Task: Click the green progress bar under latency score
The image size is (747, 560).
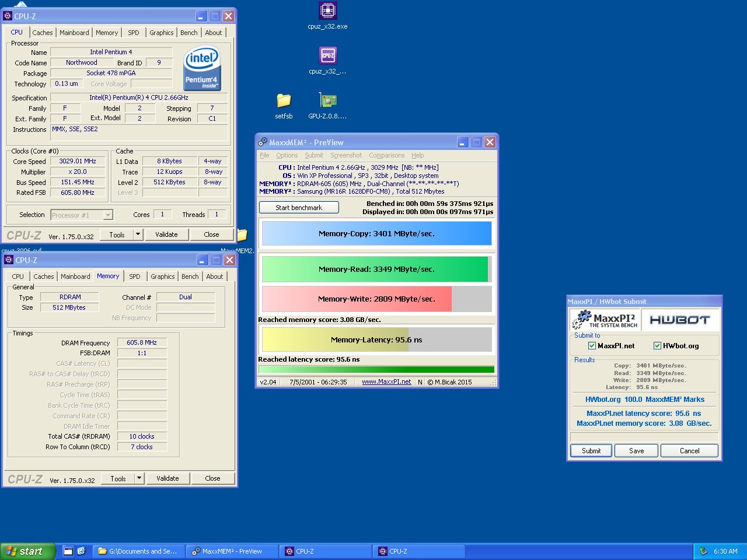Action: coord(376,369)
